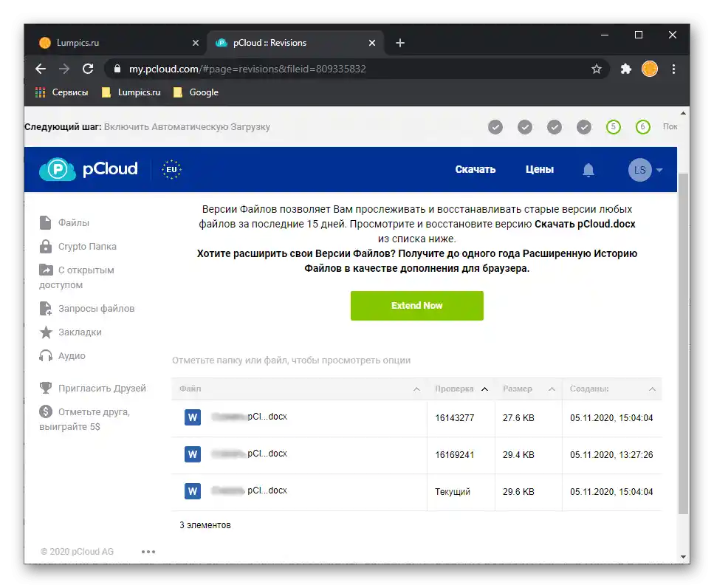Click the page vertical scrollbar thumb
Viewport: 714px width, 588px height.
[x=683, y=344]
